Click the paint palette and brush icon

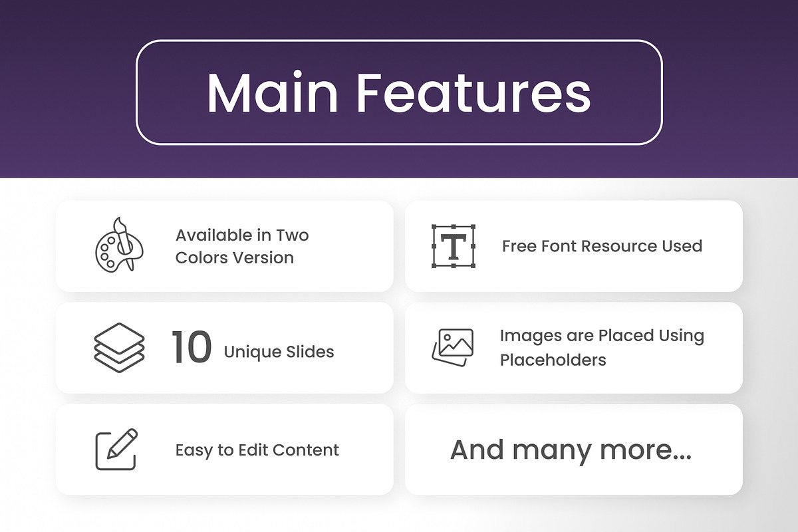(119, 244)
